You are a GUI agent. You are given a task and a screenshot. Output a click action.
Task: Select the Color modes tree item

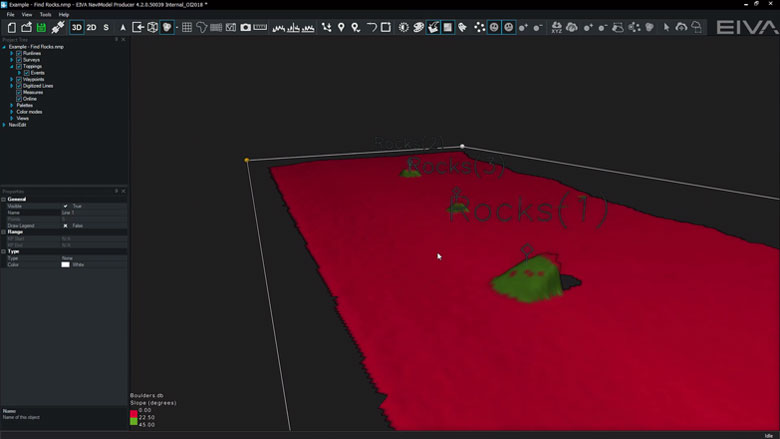point(28,111)
